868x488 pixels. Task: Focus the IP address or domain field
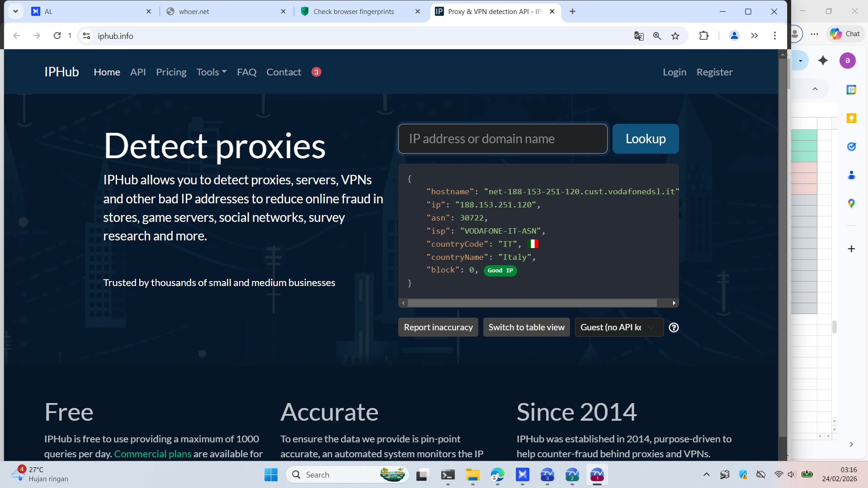click(502, 139)
